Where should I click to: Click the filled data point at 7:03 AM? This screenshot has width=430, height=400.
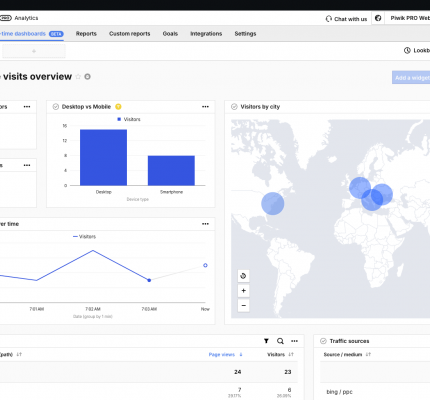149,280
